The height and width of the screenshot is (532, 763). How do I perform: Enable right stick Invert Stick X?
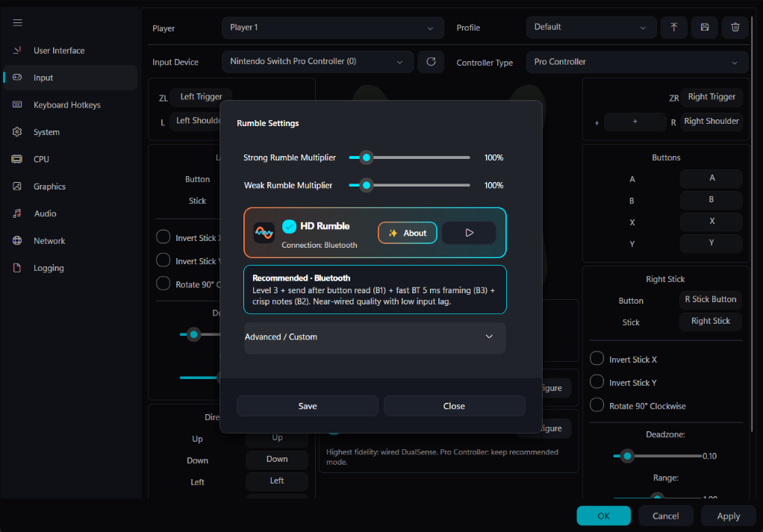[597, 358]
